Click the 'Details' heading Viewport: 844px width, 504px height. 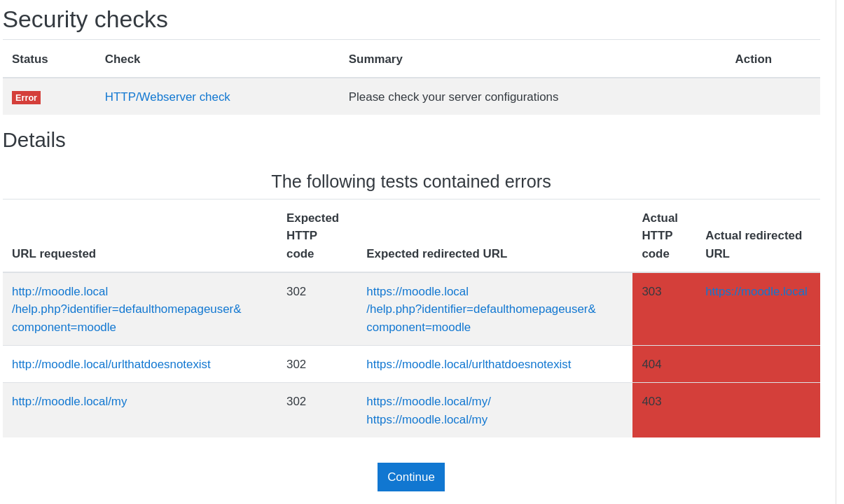(34, 139)
